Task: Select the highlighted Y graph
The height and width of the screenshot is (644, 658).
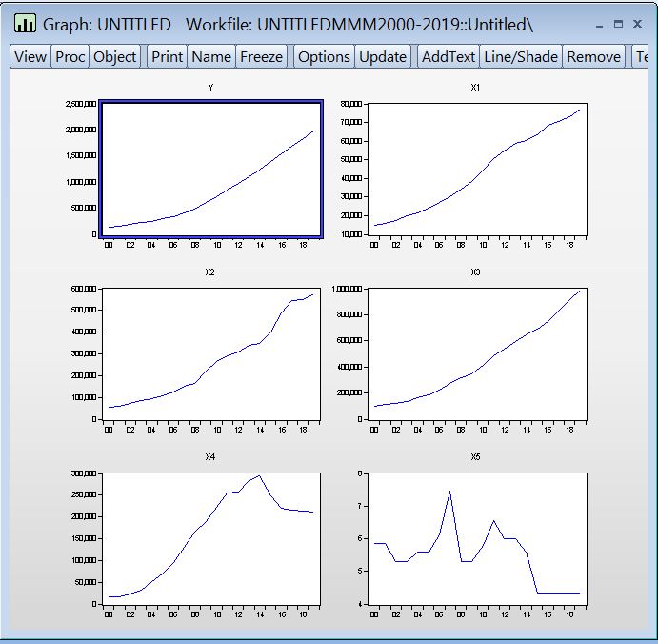Action: click(210, 169)
